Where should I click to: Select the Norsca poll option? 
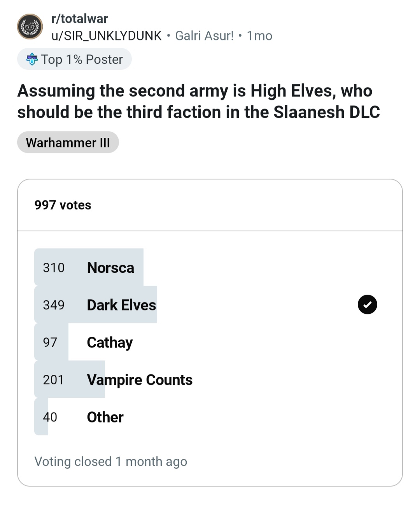tap(210, 267)
